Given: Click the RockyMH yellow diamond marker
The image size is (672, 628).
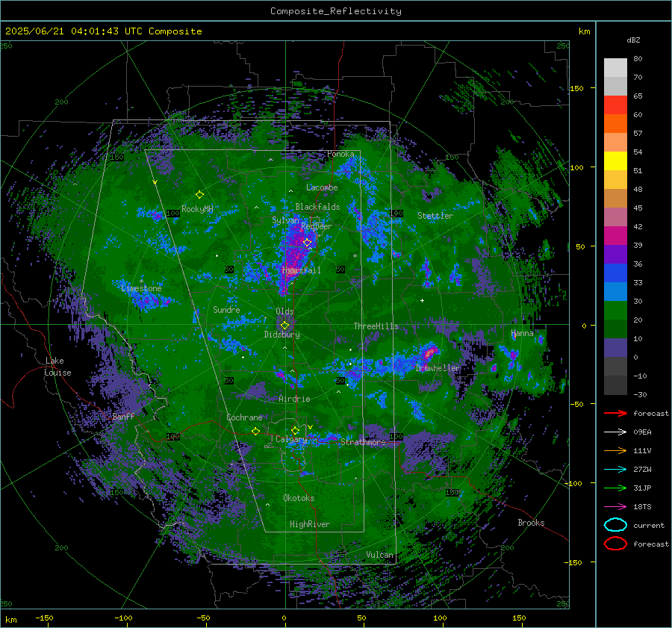Looking at the screenshot, I should tap(199, 195).
